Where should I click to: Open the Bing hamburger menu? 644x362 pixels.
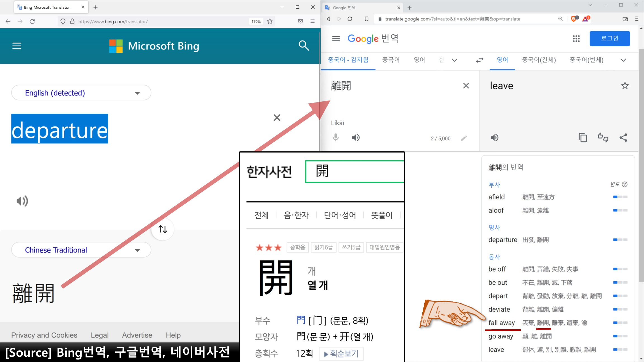17,46
